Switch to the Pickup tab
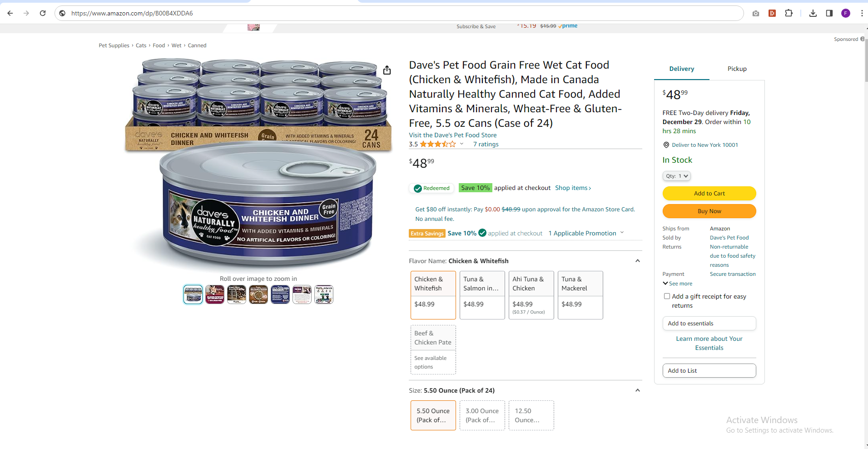 pyautogui.click(x=737, y=69)
